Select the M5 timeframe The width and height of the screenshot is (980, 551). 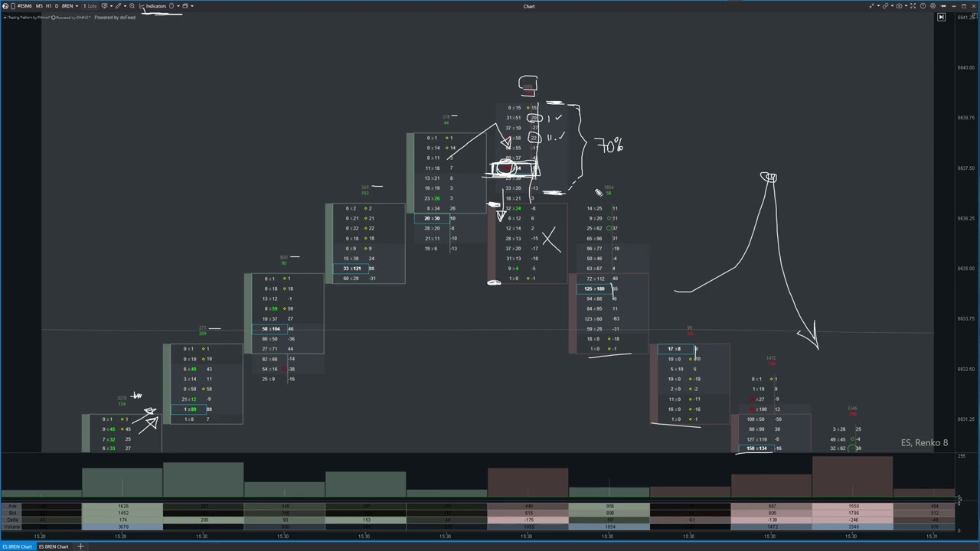(x=39, y=6)
